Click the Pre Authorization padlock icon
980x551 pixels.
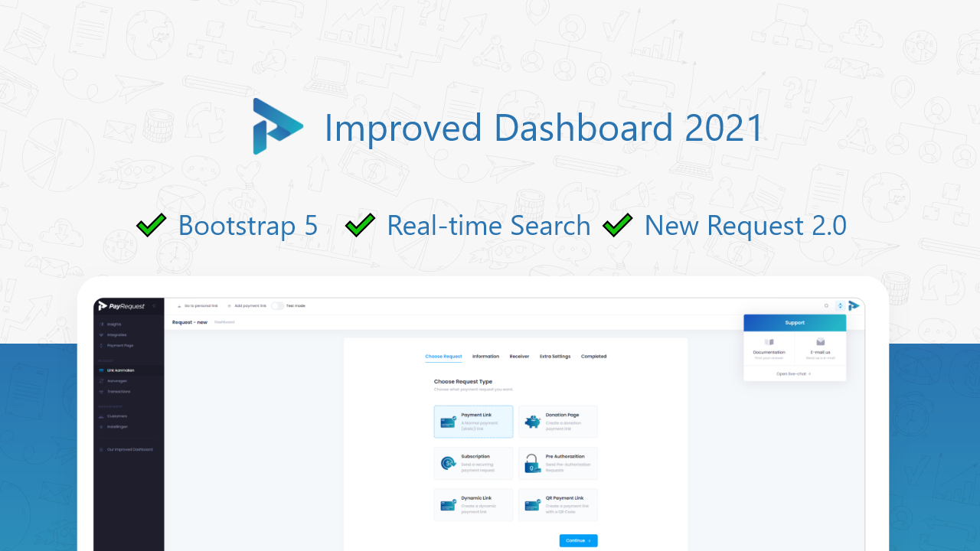(x=533, y=463)
